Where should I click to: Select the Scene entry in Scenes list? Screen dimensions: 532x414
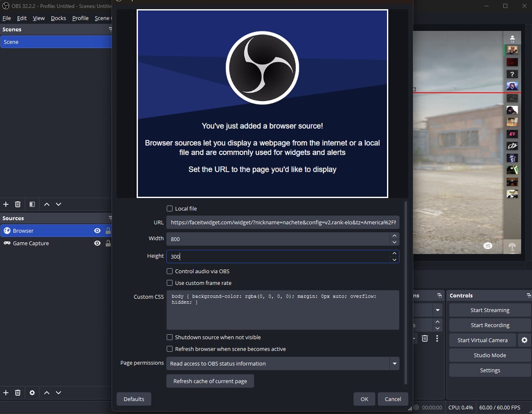[x=56, y=42]
